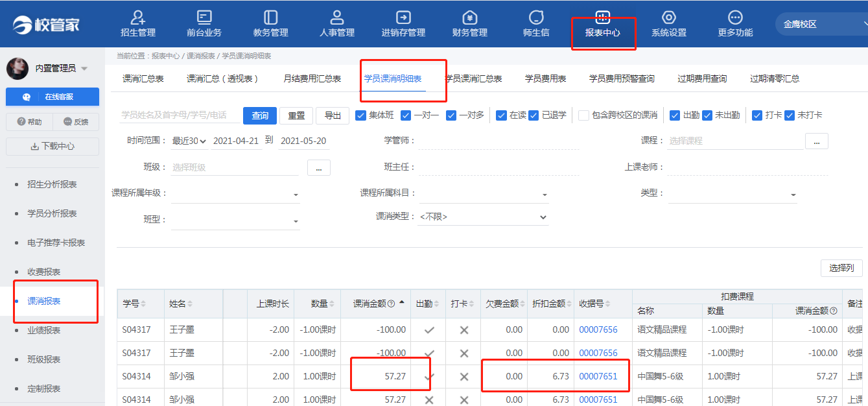868x406 pixels.
Task: Toggle sort arrow on 课消金额 column
Action: [402, 303]
